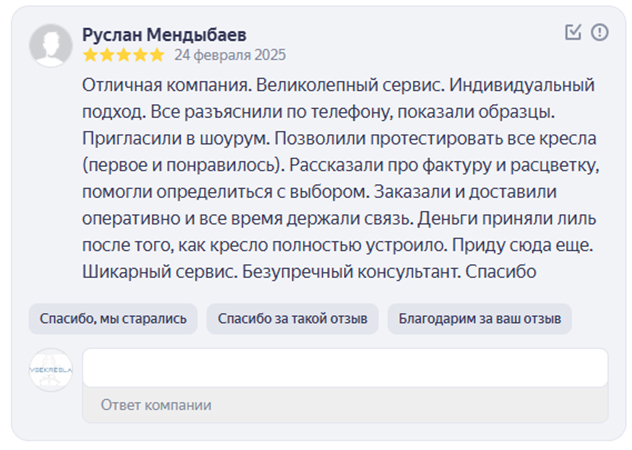Open reviewer name Руслан Мендыбаев
Image resolution: width=632 pixels, height=450 pixels.
164,35
